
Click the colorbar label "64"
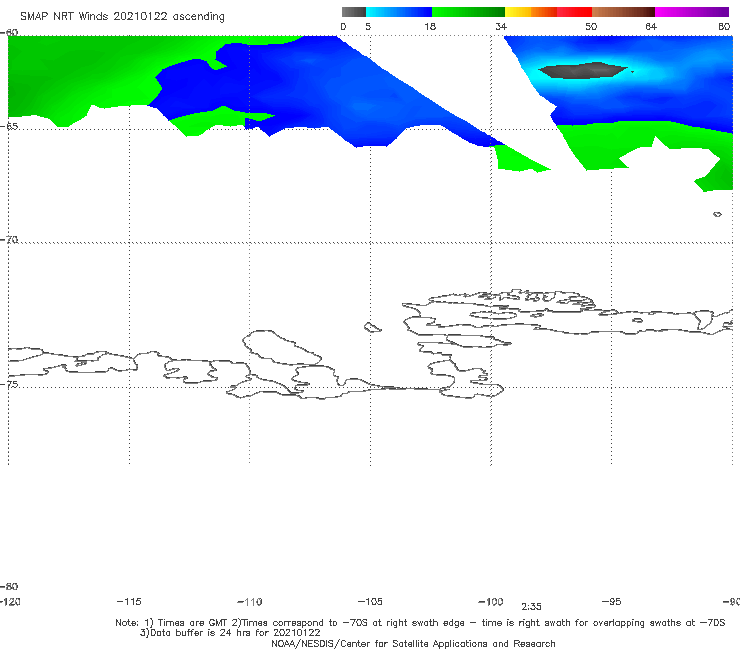pyautogui.click(x=651, y=27)
